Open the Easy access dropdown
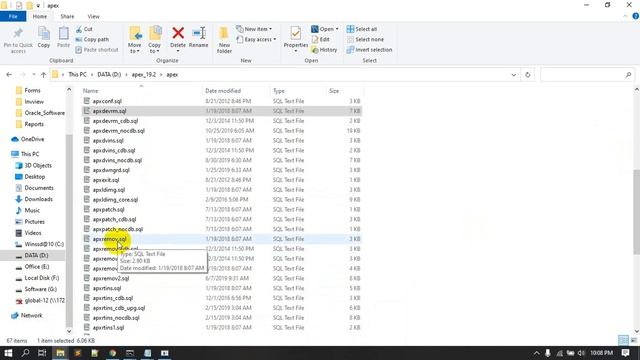Screen dimensions: 640x360 pos(256,40)
